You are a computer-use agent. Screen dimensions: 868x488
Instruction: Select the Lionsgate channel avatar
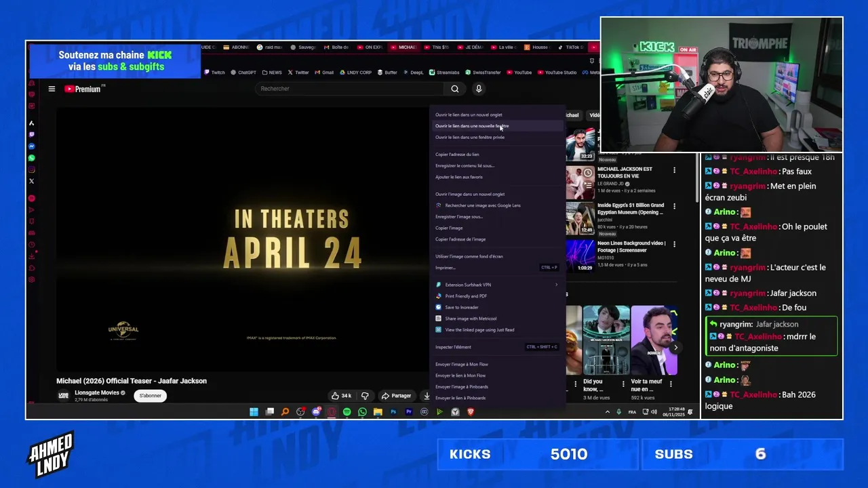(x=64, y=396)
